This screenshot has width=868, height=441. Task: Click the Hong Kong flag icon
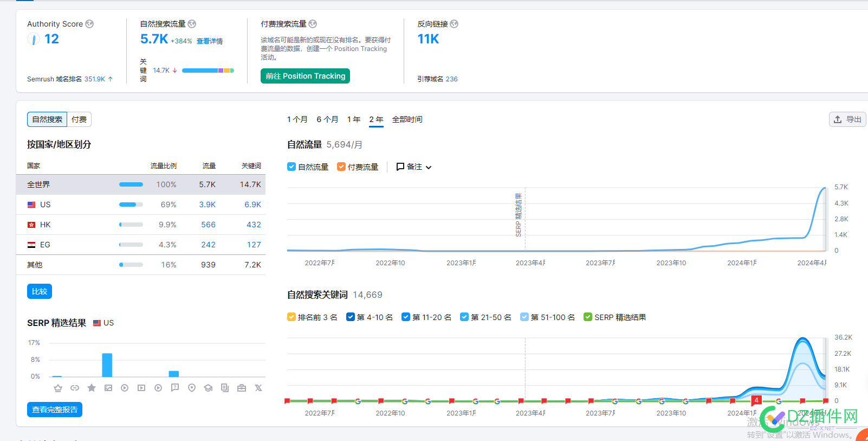coord(31,225)
